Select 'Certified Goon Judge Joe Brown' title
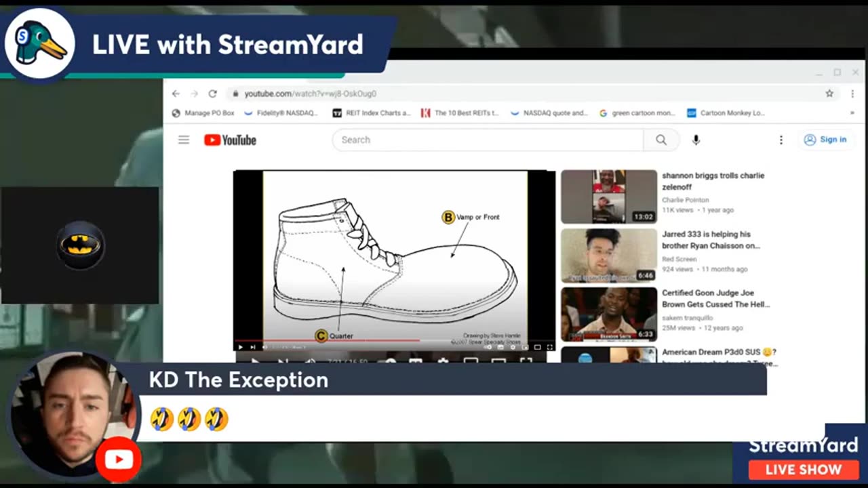Image resolution: width=868 pixels, height=488 pixels. tap(716, 298)
